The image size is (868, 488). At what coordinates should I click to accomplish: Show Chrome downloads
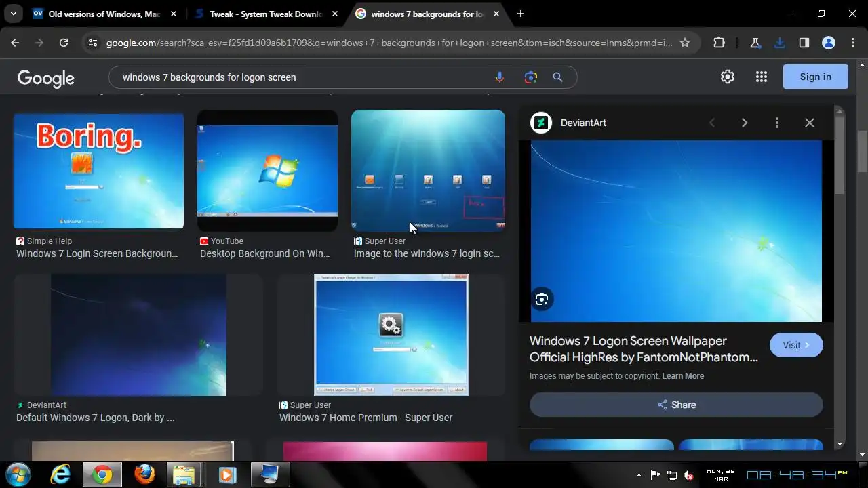click(x=780, y=43)
